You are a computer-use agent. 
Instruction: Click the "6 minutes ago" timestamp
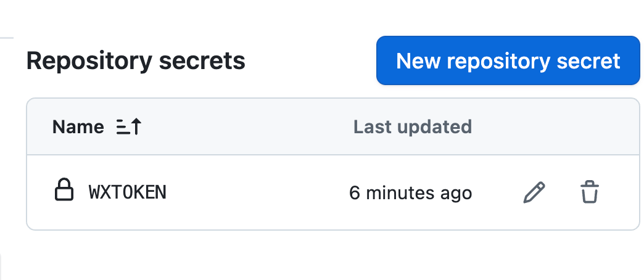410,193
